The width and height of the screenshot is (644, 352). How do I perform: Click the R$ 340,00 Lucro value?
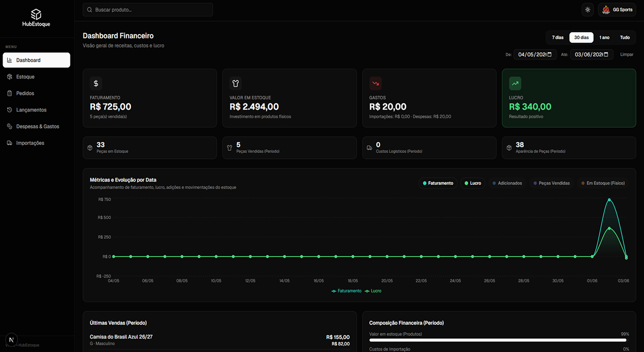point(530,107)
